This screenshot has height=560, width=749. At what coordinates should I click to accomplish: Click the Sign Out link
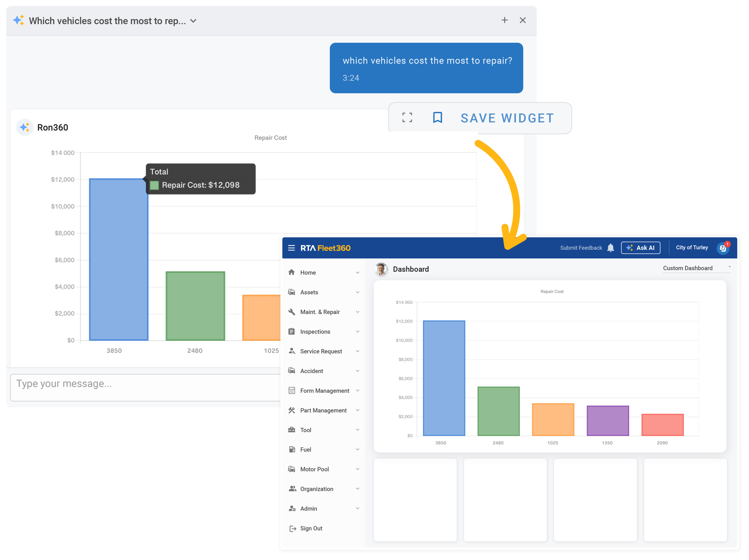pyautogui.click(x=311, y=529)
